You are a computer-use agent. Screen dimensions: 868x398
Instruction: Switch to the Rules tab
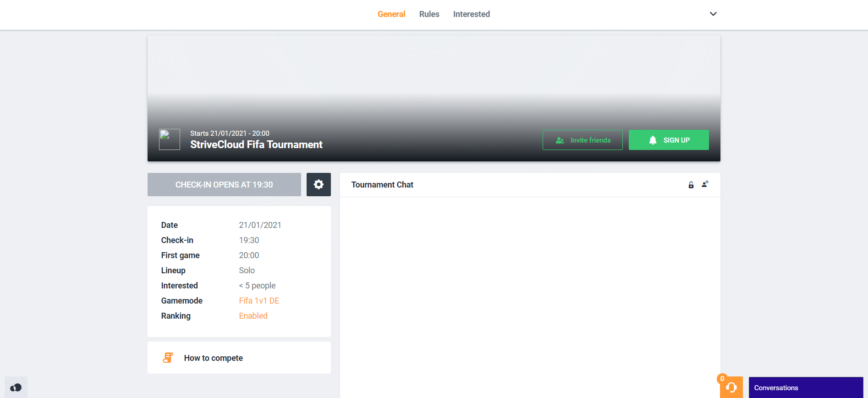[429, 14]
